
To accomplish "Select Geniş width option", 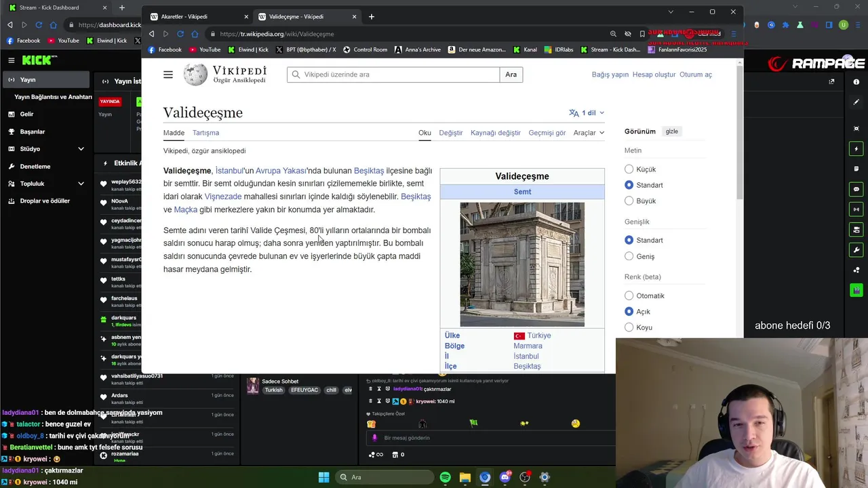I will [x=629, y=256].
